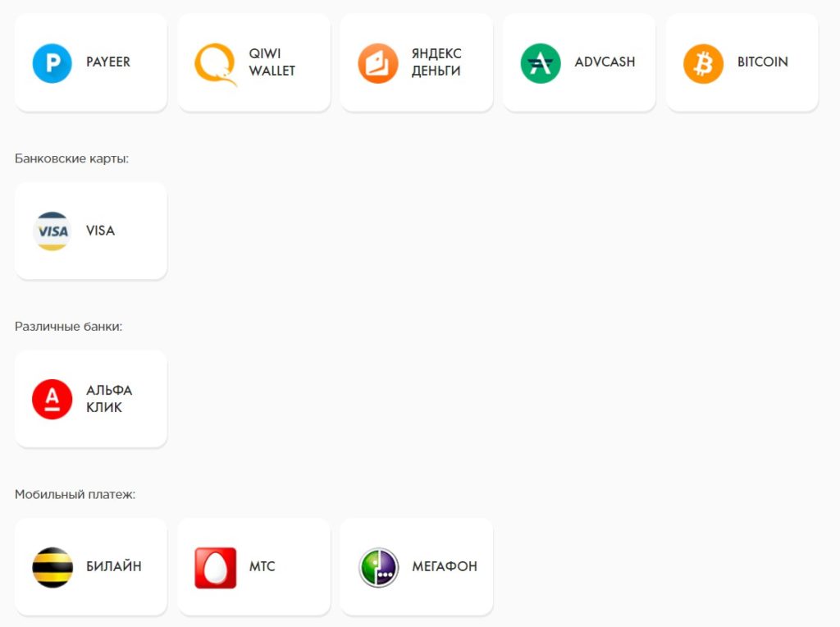This screenshot has height=627, width=840.
Task: Choose МТС mobile payment label
Action: [x=262, y=567]
